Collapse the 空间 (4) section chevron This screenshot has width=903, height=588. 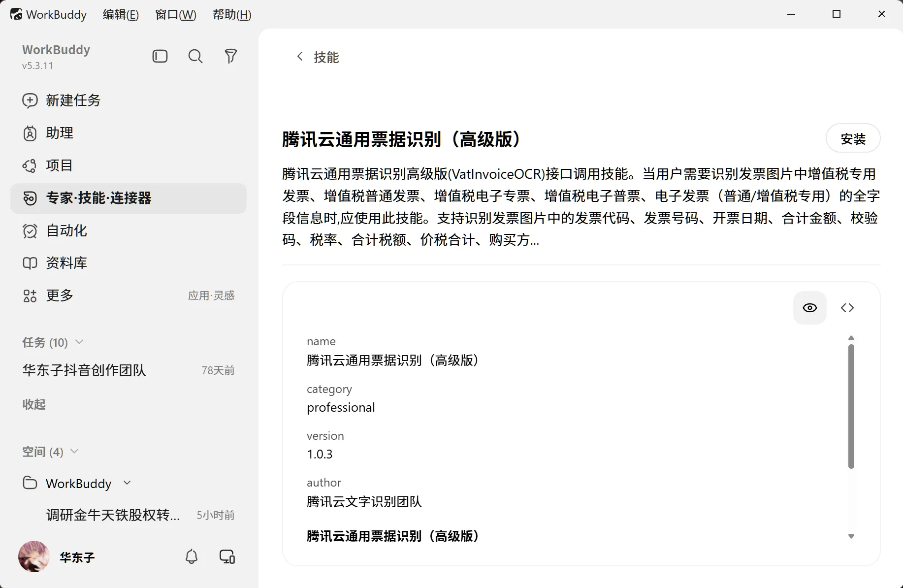pos(74,451)
